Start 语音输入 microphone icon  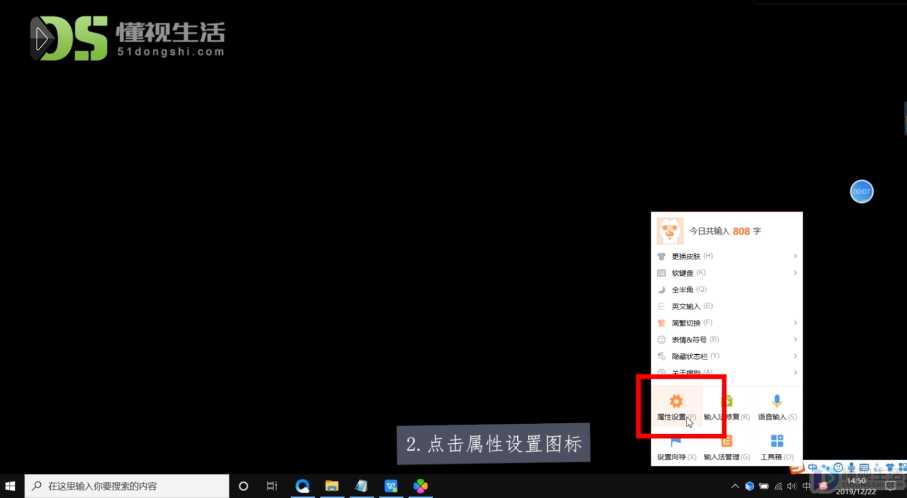777,400
